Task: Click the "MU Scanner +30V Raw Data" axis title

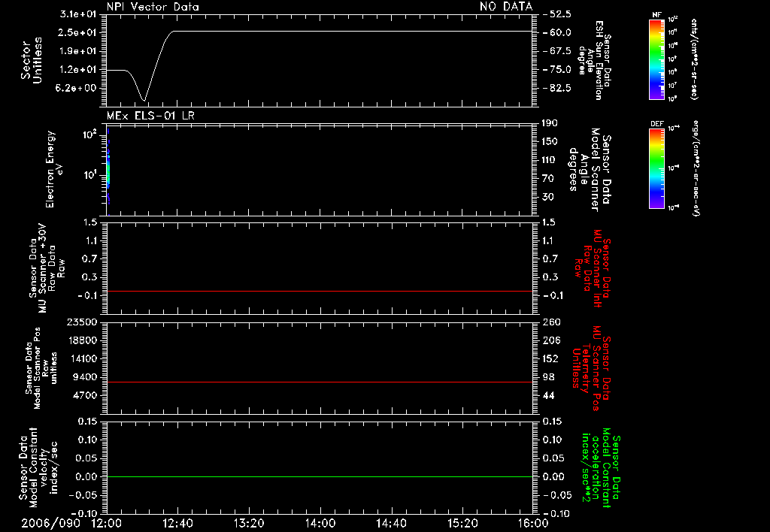Action: [x=47, y=268]
